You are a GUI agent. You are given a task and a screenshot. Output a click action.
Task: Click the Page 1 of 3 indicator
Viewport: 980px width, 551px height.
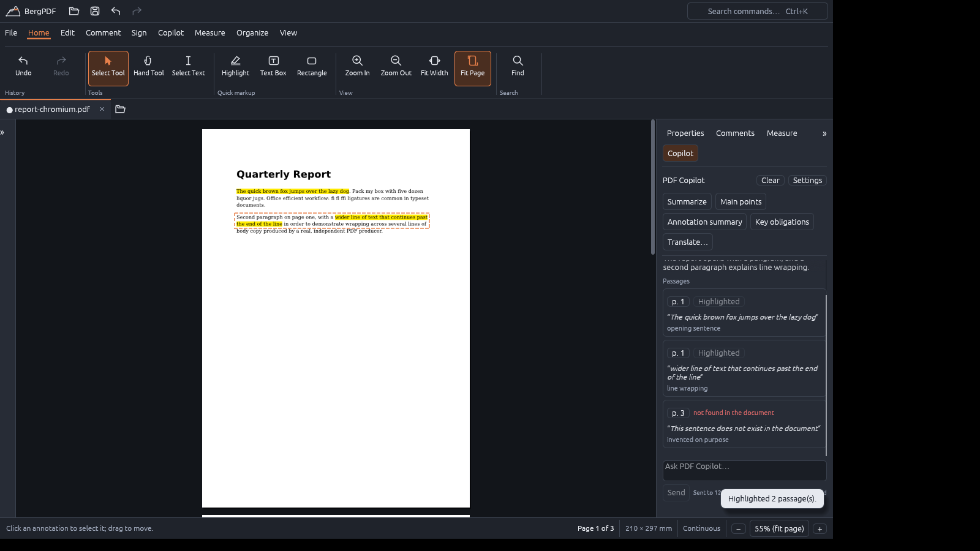(x=595, y=529)
